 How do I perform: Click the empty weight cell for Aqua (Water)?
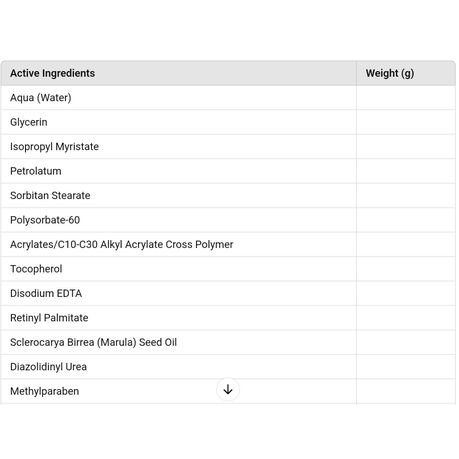point(406,98)
